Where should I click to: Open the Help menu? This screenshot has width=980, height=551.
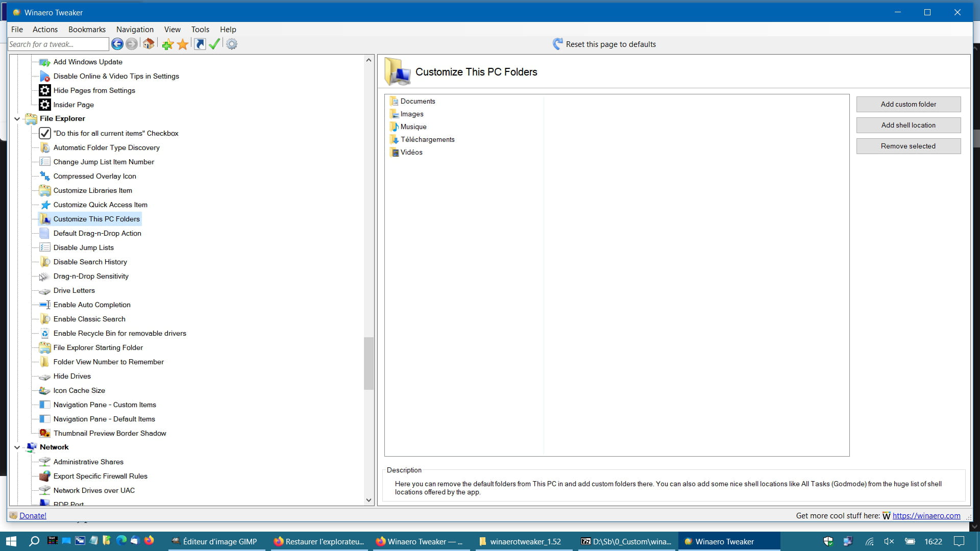pyautogui.click(x=228, y=30)
